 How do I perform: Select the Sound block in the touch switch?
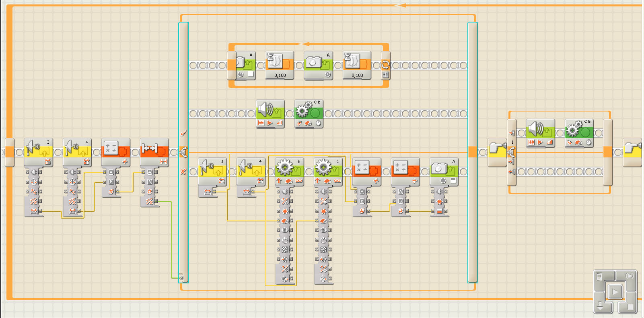click(541, 133)
